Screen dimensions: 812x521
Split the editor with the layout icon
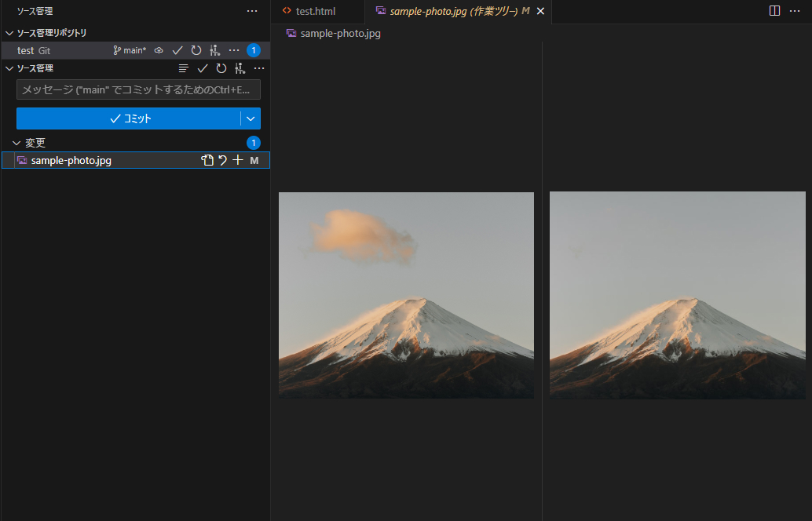click(775, 11)
